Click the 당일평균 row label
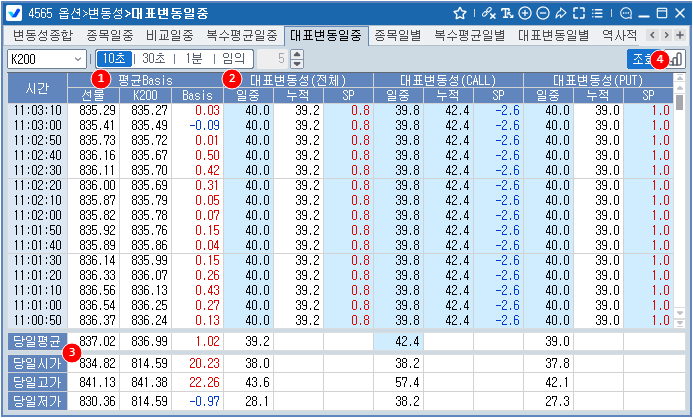 (34, 342)
